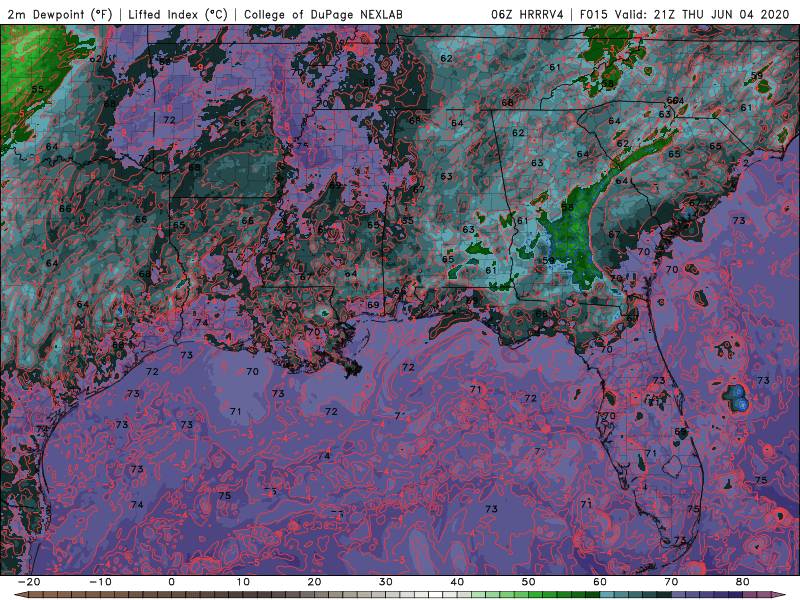Image resolution: width=800 pixels, height=600 pixels.
Task: Click the blue-circled dewpoint minimum east of Florida
Action: [x=736, y=398]
